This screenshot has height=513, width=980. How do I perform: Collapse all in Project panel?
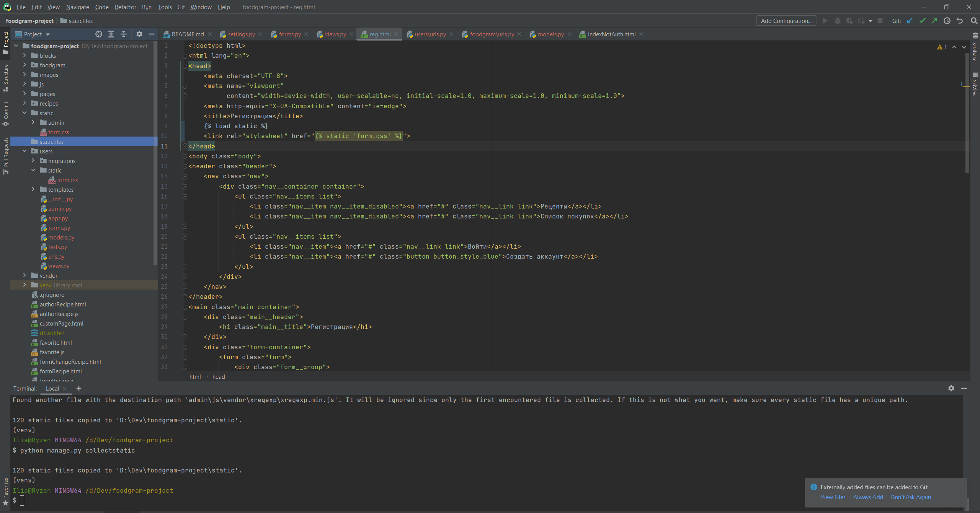[124, 34]
